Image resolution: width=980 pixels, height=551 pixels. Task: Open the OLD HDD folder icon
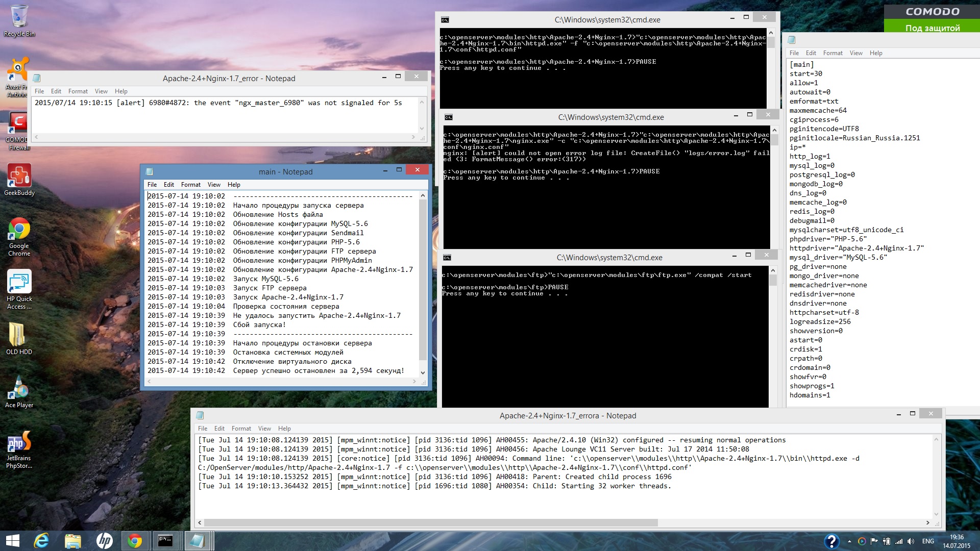(x=18, y=336)
